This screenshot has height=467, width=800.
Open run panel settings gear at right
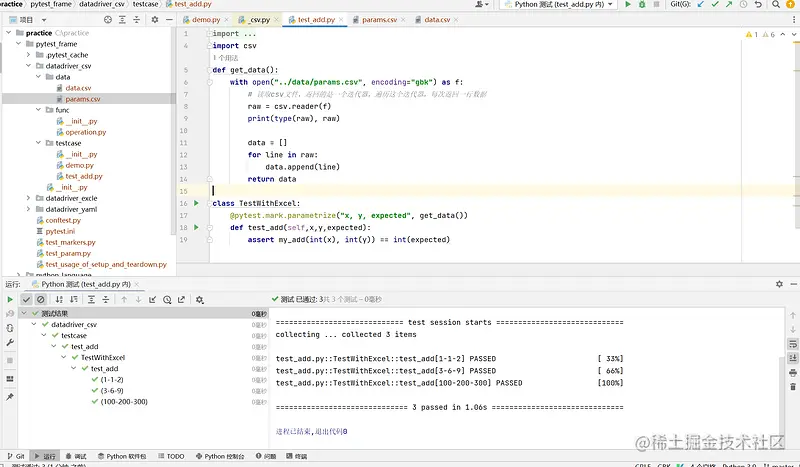tap(779, 284)
